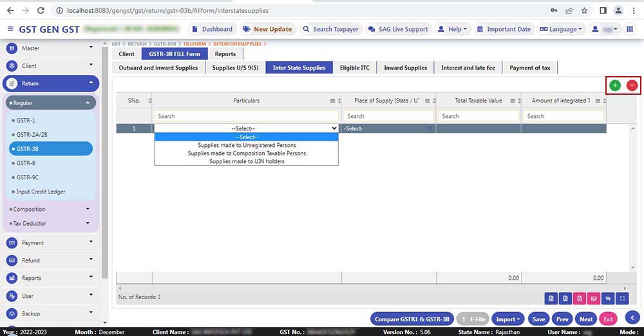644x336 pixels.
Task: Collapse the side panel with double-arrow button
Action: 632,317
